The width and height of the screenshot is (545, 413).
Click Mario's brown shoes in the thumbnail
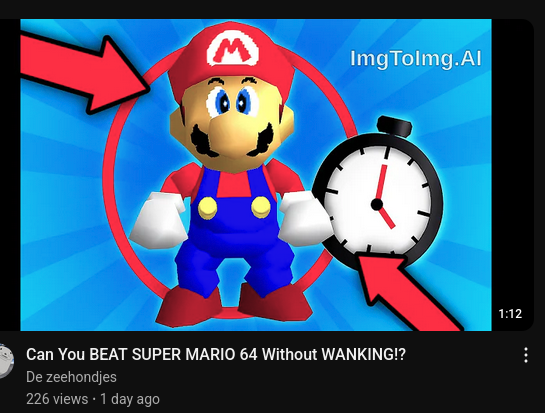pos(234,304)
